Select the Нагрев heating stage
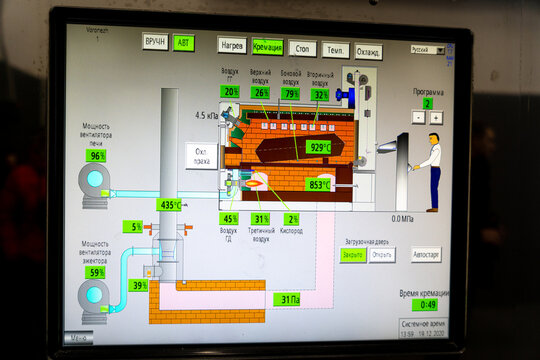Screen dimensions: 540x360 pyautogui.click(x=232, y=45)
